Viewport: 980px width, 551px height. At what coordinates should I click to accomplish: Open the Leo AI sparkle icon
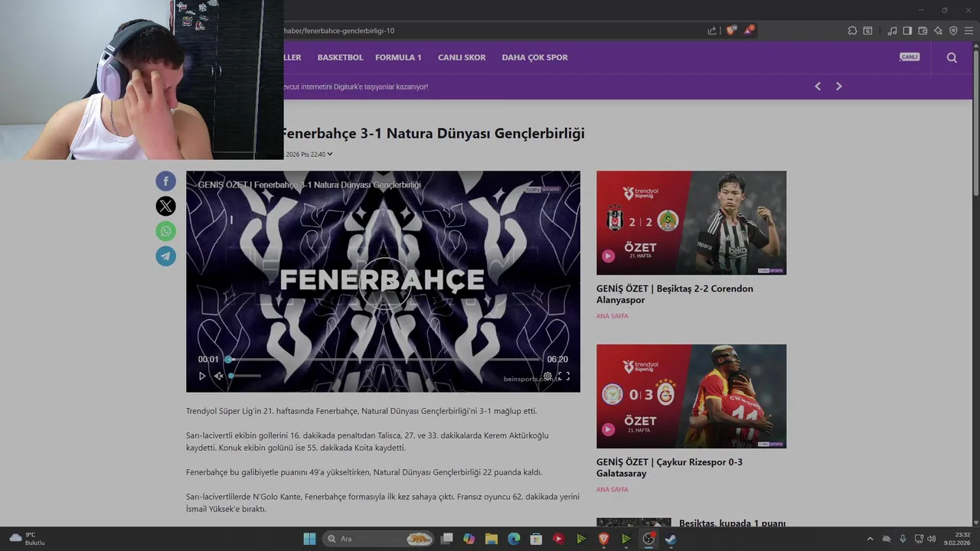[938, 31]
